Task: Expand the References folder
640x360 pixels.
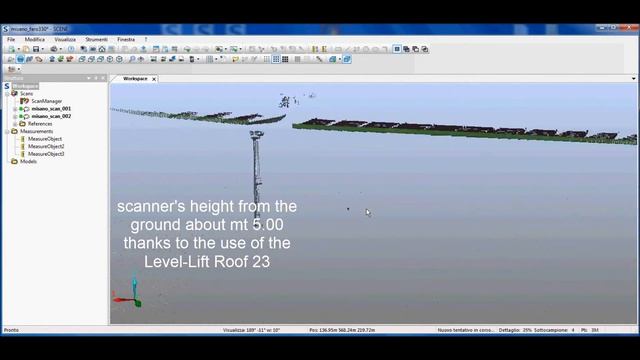Action: click(x=15, y=124)
